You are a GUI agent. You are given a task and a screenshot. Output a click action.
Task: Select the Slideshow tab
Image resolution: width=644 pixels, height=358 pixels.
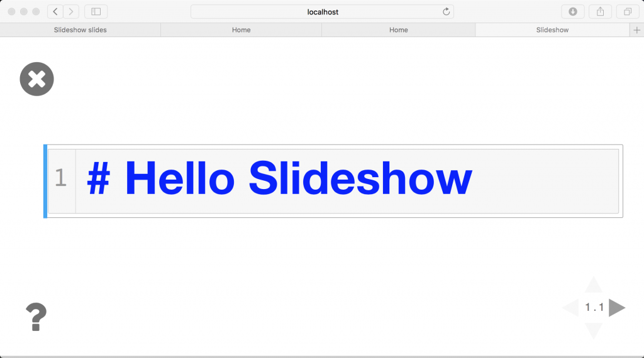pos(552,30)
